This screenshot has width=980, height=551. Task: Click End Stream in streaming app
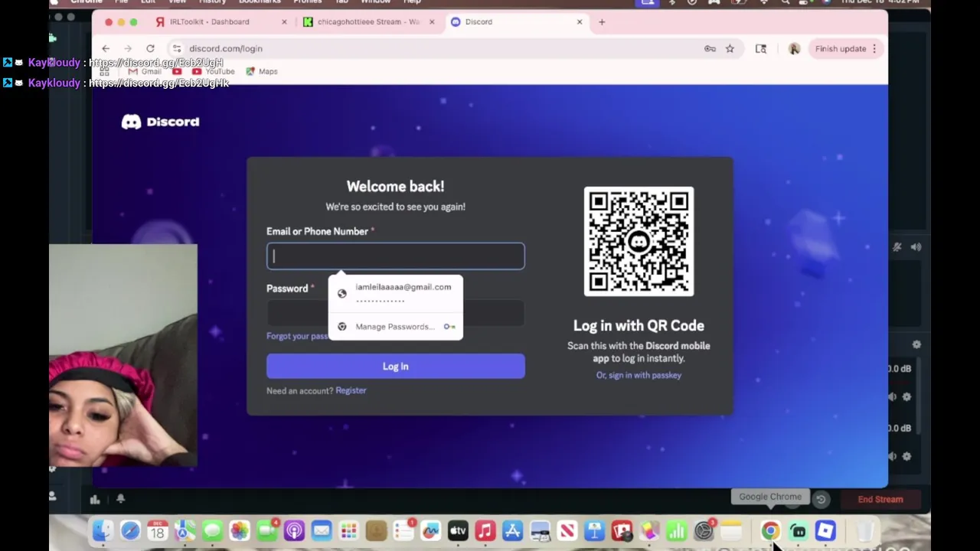[x=880, y=499]
